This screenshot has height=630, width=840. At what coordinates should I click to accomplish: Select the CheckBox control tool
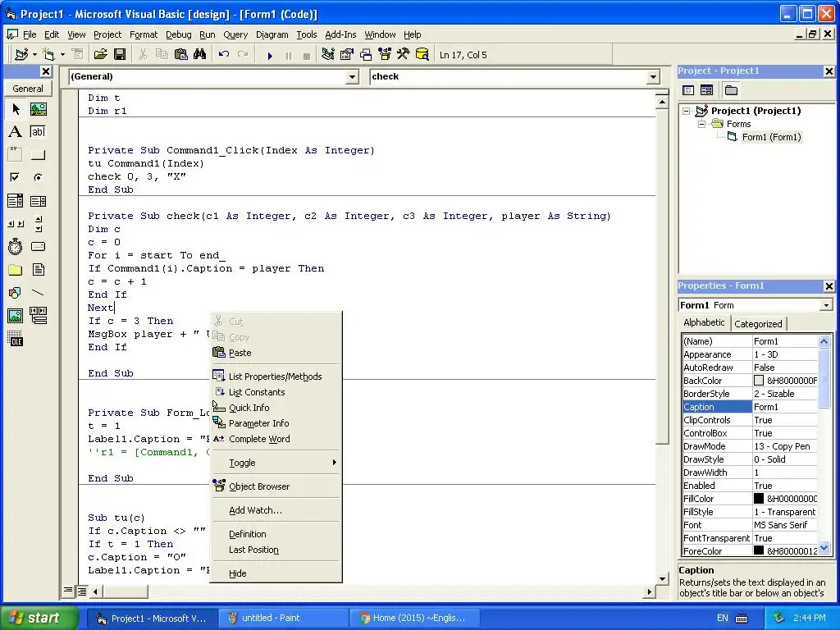click(x=16, y=177)
